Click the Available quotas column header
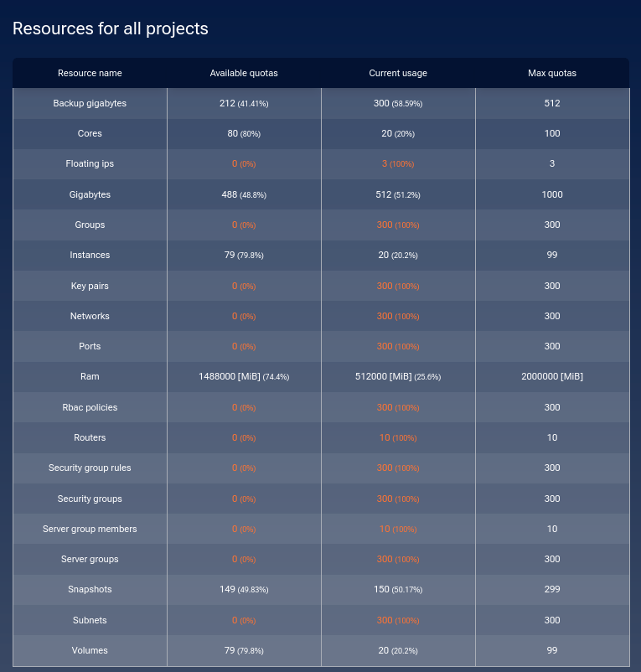This screenshot has height=672, width=641. pyautogui.click(x=244, y=73)
